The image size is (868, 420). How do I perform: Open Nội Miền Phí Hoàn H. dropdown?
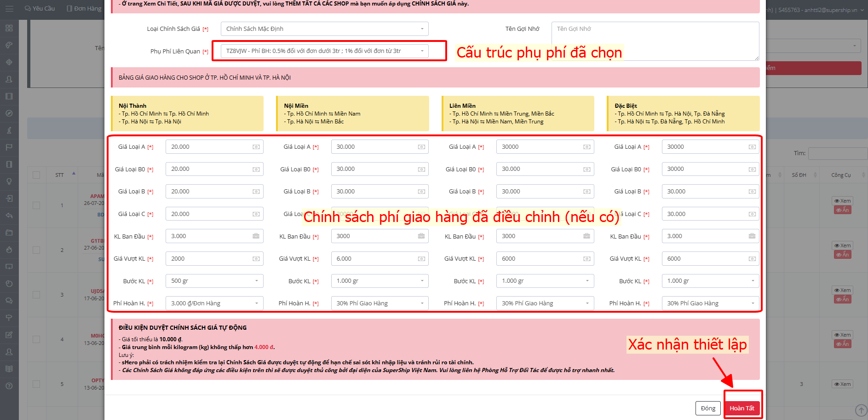380,303
